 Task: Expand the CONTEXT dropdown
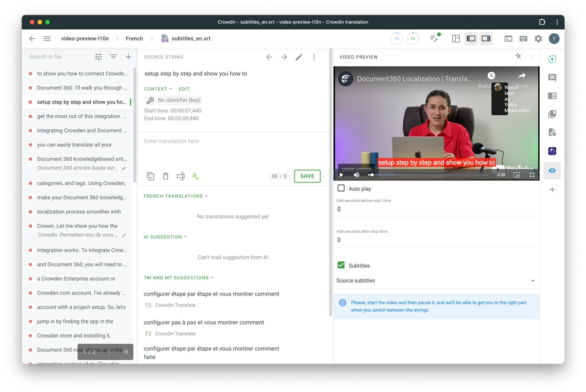click(158, 89)
